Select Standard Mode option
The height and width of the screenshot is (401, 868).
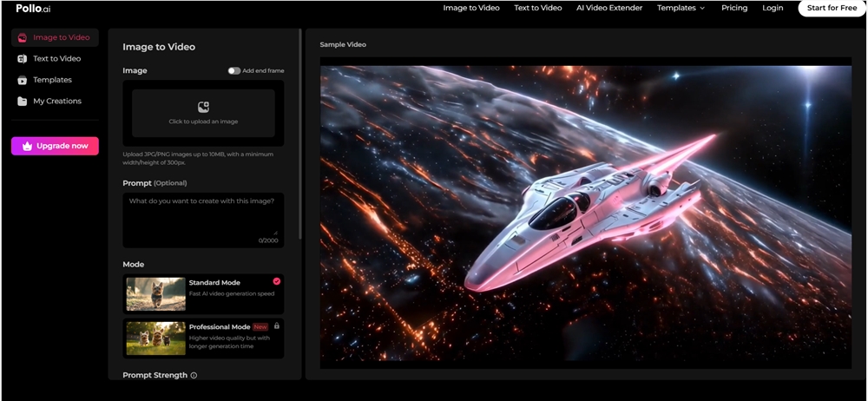pyautogui.click(x=204, y=294)
